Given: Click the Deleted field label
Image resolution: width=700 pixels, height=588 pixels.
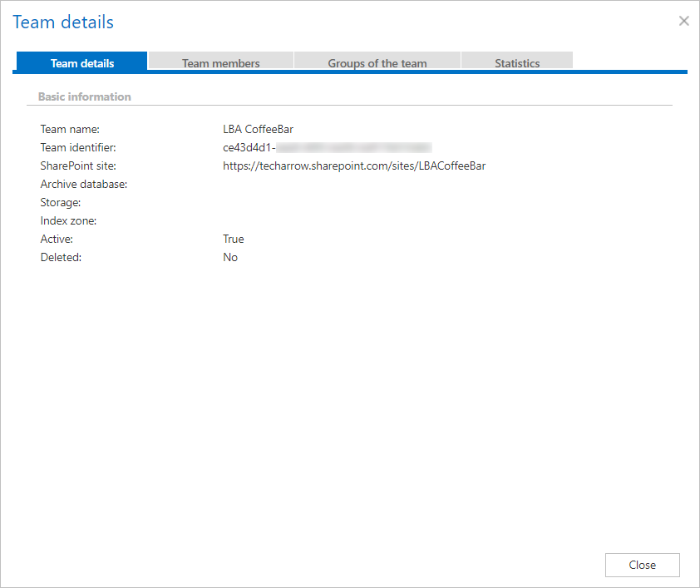Looking at the screenshot, I should pos(61,257).
